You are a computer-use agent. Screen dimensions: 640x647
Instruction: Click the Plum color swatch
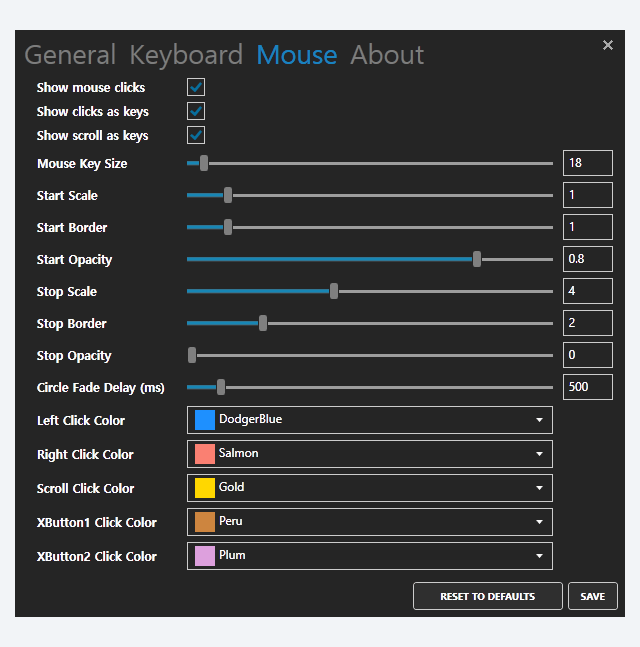coord(205,556)
